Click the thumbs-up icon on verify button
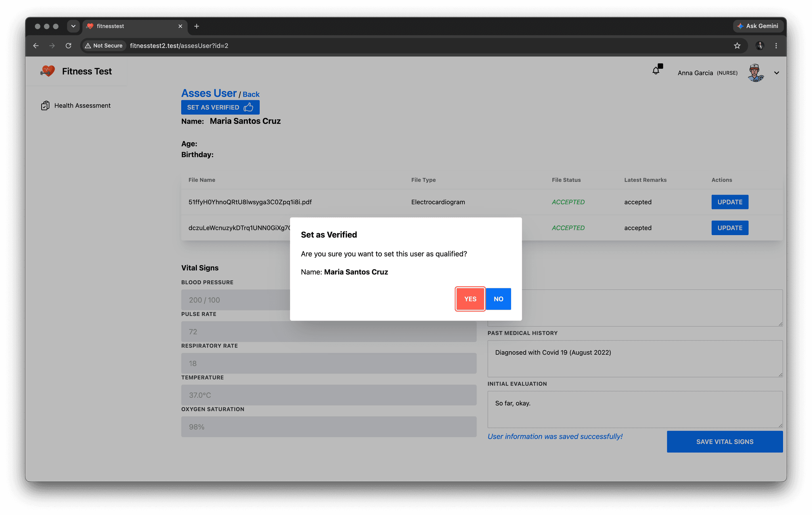The width and height of the screenshot is (812, 515). pos(249,107)
